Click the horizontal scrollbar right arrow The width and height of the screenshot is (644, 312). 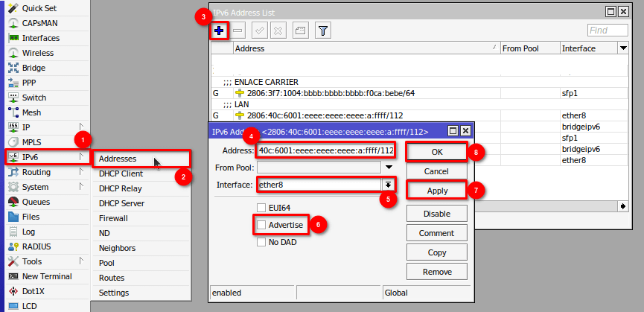[x=623, y=205]
